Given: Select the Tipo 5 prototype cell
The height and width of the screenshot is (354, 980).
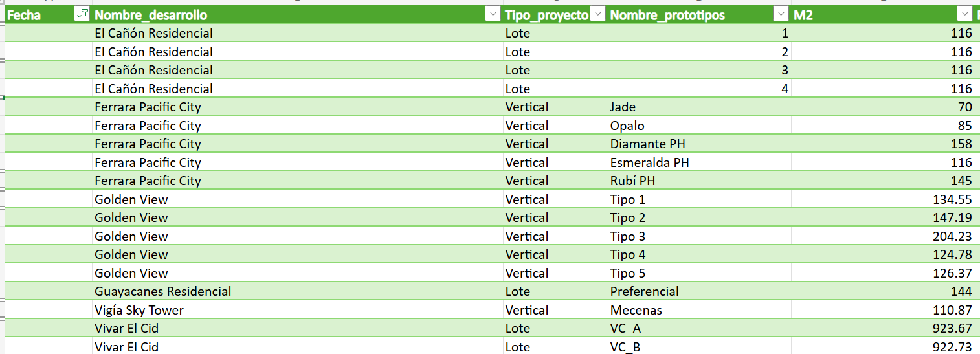Looking at the screenshot, I should tap(627, 274).
